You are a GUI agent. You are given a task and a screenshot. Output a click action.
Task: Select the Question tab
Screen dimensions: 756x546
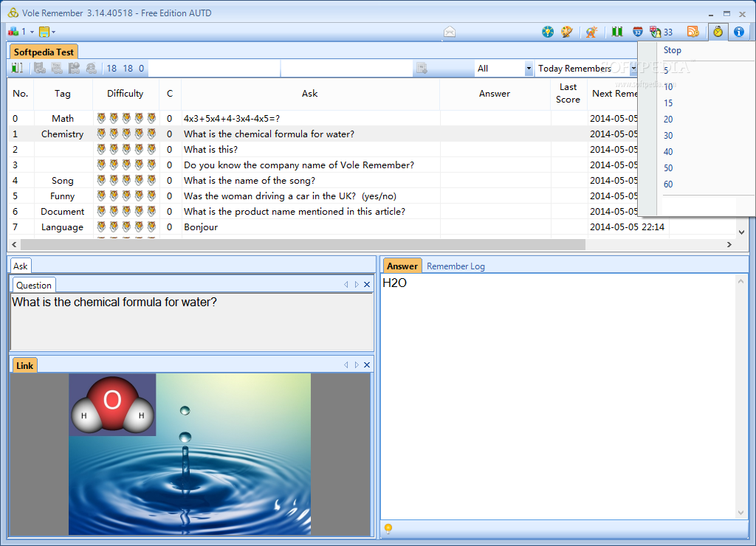[x=34, y=286]
